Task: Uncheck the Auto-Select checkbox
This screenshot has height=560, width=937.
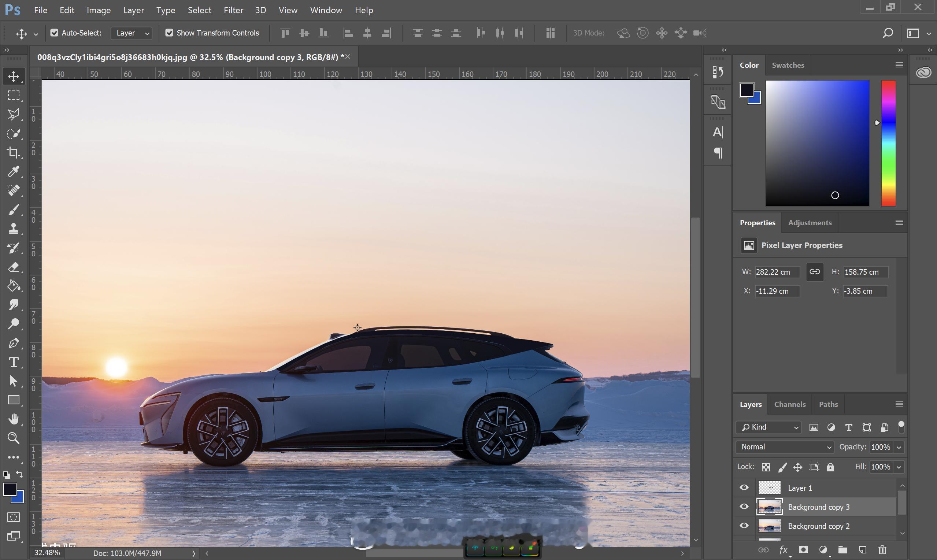Action: tap(54, 33)
